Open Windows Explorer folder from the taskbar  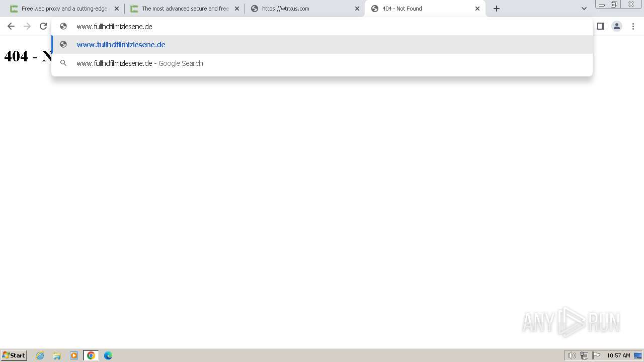tap(57, 355)
